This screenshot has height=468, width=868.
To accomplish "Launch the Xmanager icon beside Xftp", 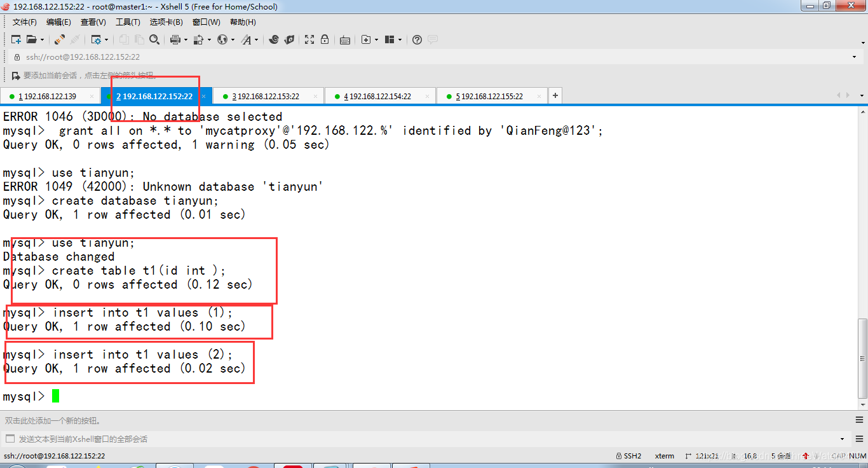I will [289, 39].
